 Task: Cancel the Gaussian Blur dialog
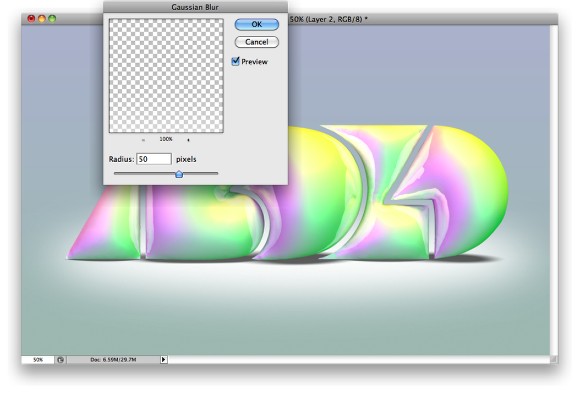pyautogui.click(x=256, y=42)
